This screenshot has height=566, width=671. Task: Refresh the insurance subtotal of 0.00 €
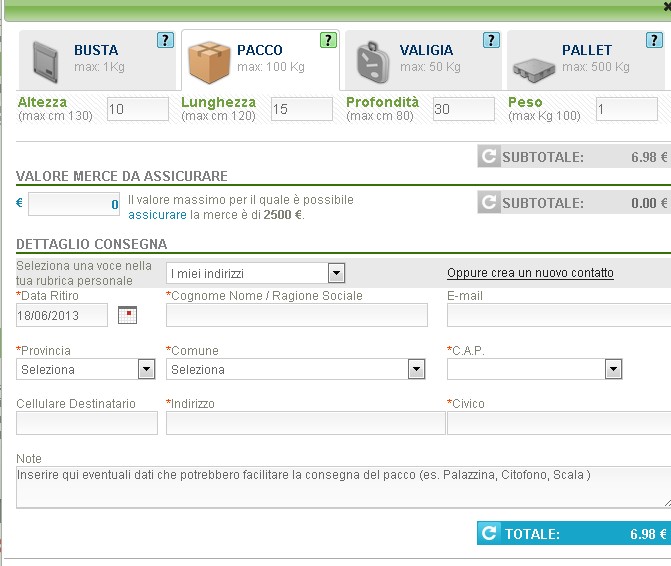pyautogui.click(x=489, y=202)
